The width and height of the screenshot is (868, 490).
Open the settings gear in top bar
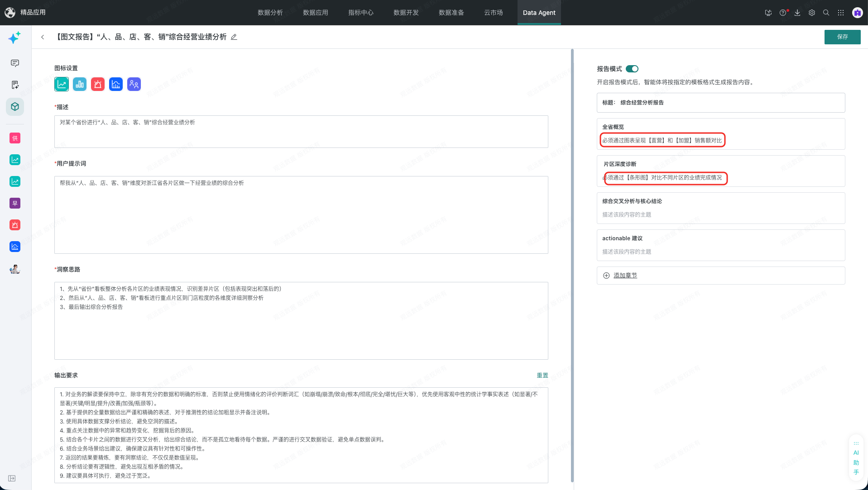tap(812, 13)
